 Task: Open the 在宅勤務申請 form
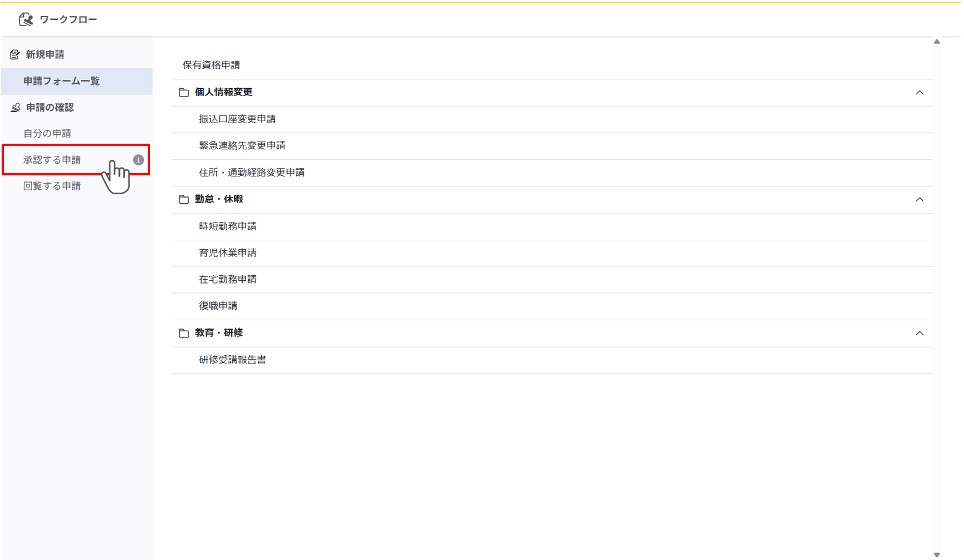tap(551, 280)
